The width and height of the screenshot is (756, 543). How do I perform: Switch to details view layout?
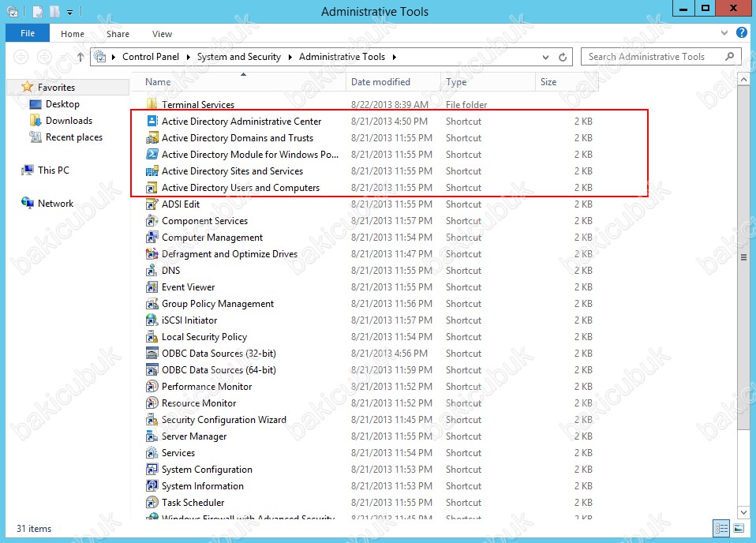coord(721,529)
